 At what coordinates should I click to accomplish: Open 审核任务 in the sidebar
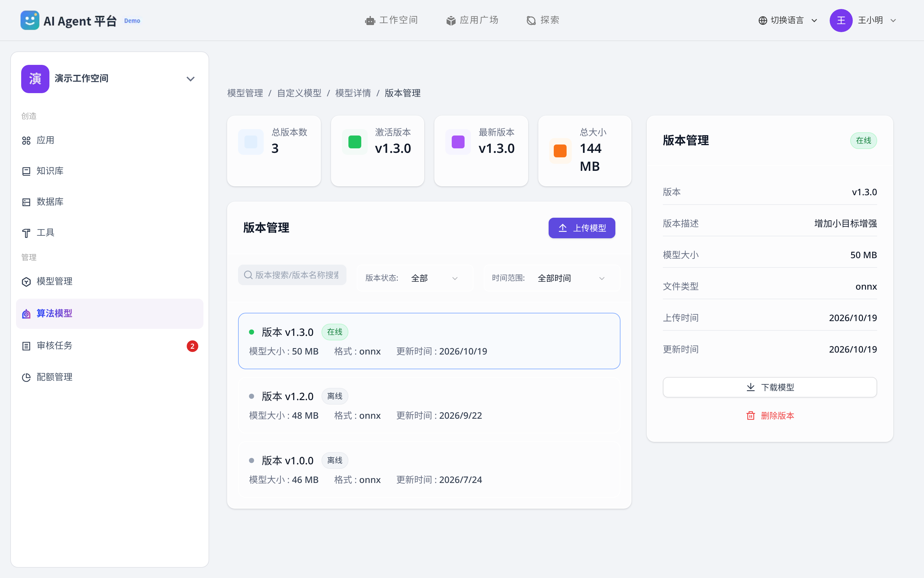[x=110, y=346]
